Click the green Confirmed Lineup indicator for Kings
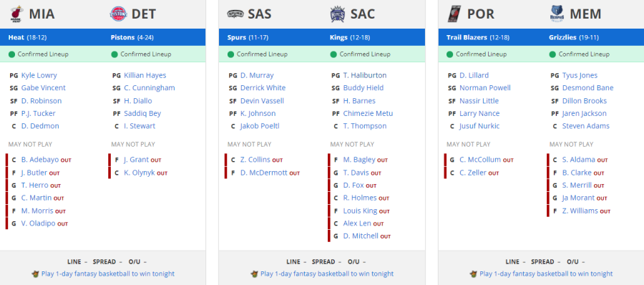This screenshot has width=644, height=285. coord(333,54)
